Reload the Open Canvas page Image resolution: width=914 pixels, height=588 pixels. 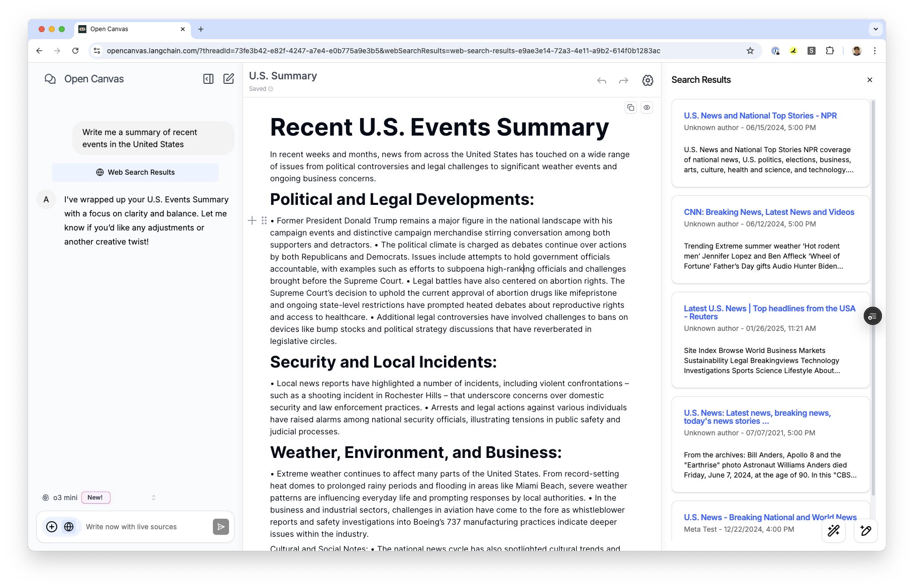click(x=75, y=51)
